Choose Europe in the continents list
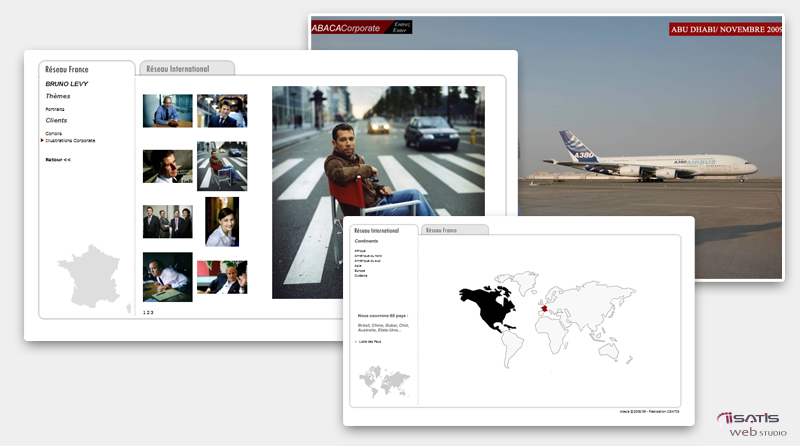The height and width of the screenshot is (446, 800). (360, 270)
